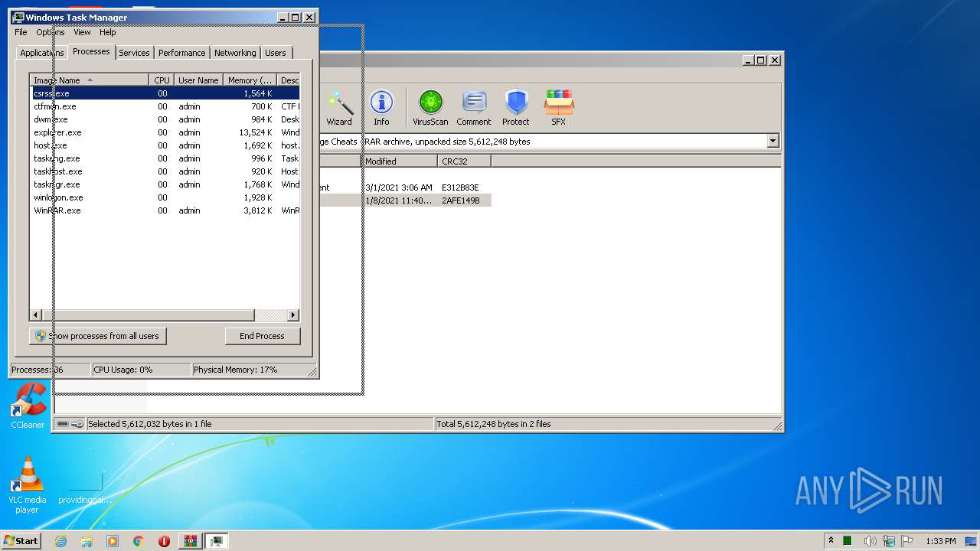This screenshot has width=980, height=551.
Task: Sort WinRAR files by Modified column
Action: tap(400, 161)
